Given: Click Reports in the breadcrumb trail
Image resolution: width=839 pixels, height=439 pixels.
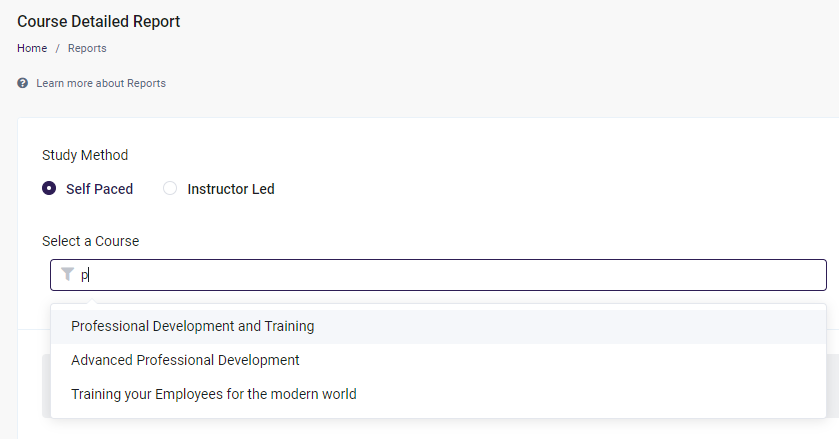Looking at the screenshot, I should pos(87,48).
